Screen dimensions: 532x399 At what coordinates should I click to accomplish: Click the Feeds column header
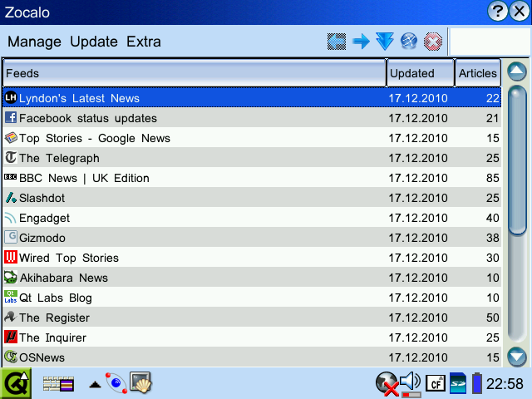[x=195, y=73]
